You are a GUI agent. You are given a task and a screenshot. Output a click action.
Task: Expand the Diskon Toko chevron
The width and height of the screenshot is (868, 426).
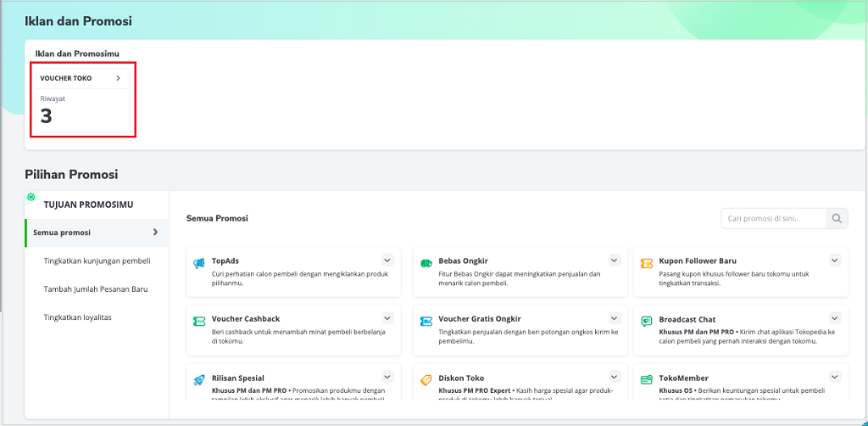[x=615, y=377]
